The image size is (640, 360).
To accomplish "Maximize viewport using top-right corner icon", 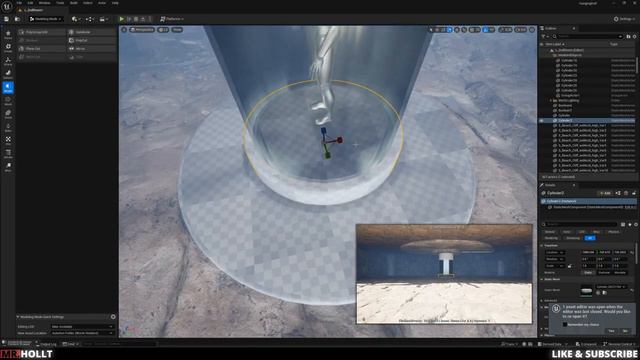I will click(x=532, y=30).
